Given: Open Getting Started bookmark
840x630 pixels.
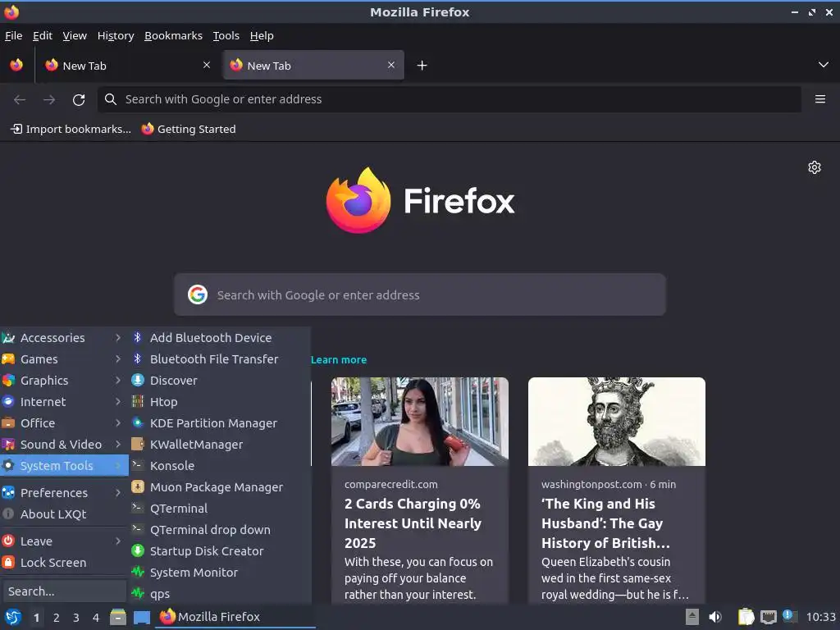Looking at the screenshot, I should [189, 129].
